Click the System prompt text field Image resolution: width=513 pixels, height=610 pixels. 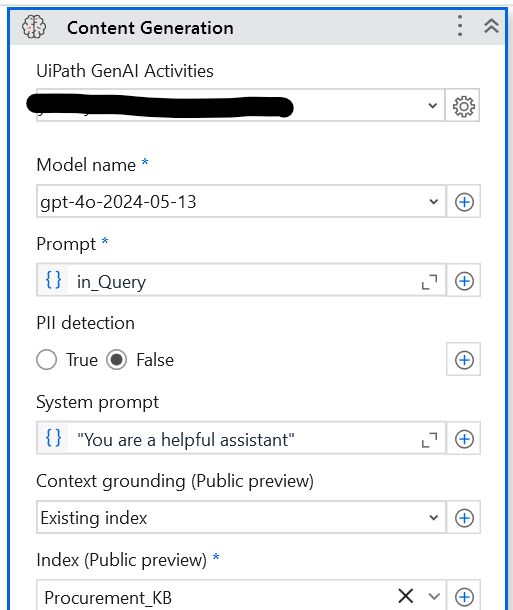[241, 438]
